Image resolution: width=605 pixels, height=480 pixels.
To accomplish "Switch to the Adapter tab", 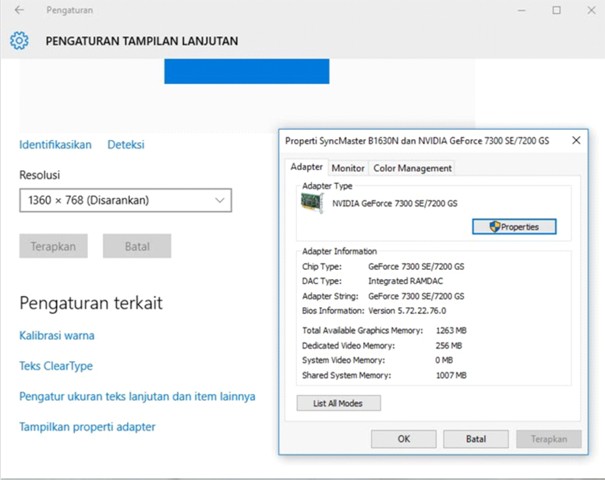I will click(x=307, y=167).
